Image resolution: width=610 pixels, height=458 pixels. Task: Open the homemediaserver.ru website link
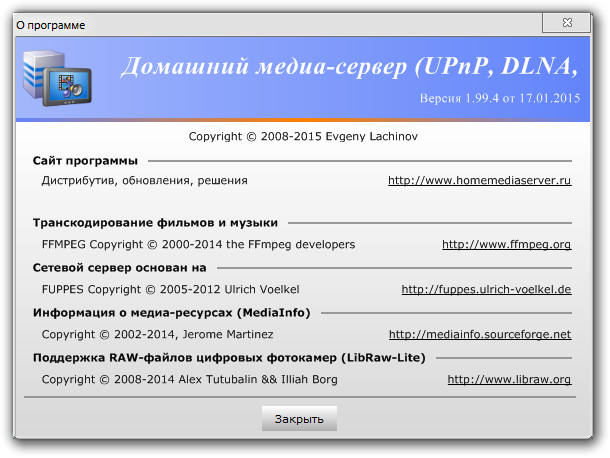pos(479,181)
